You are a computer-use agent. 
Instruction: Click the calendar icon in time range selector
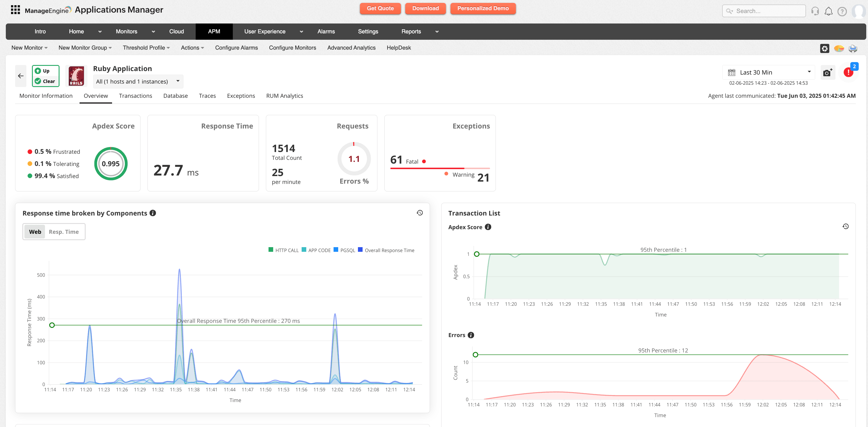(731, 73)
